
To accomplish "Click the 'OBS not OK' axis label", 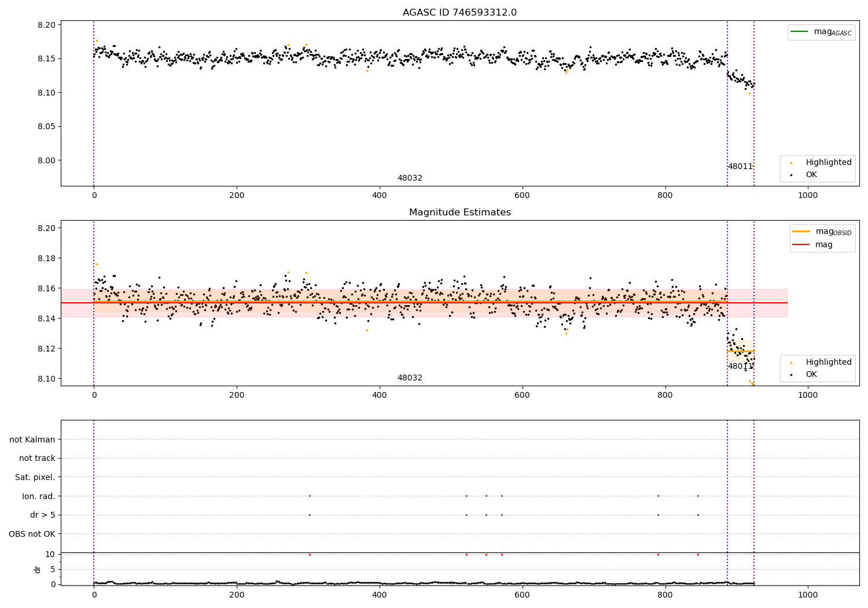I will point(32,534).
